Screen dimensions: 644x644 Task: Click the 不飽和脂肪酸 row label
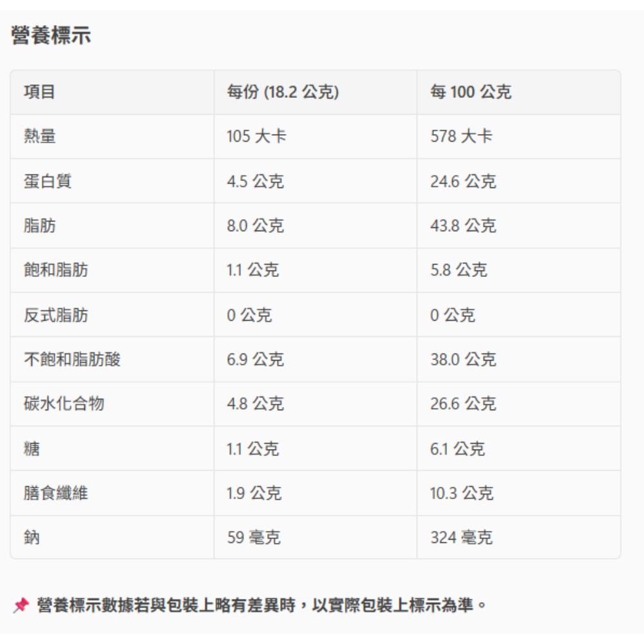coord(72,359)
